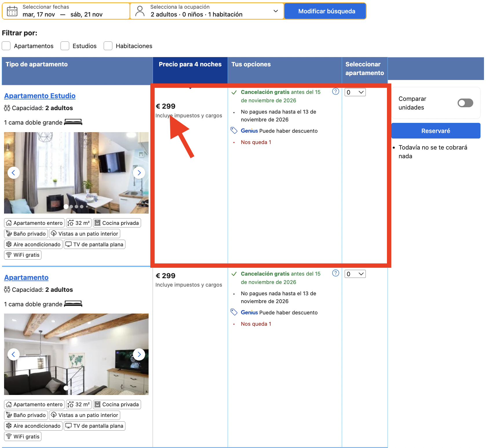Click the bed icon beside first cama doble grande
486x448 pixels.
click(73, 122)
